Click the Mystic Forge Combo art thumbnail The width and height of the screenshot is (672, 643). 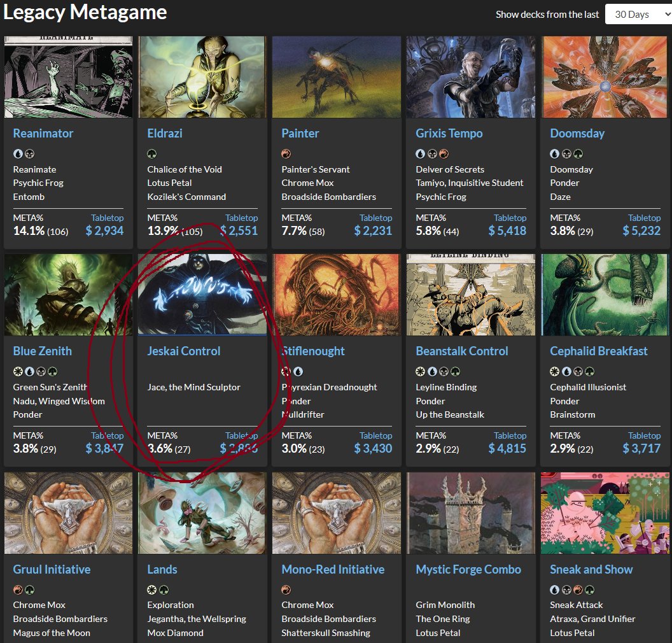coord(470,513)
